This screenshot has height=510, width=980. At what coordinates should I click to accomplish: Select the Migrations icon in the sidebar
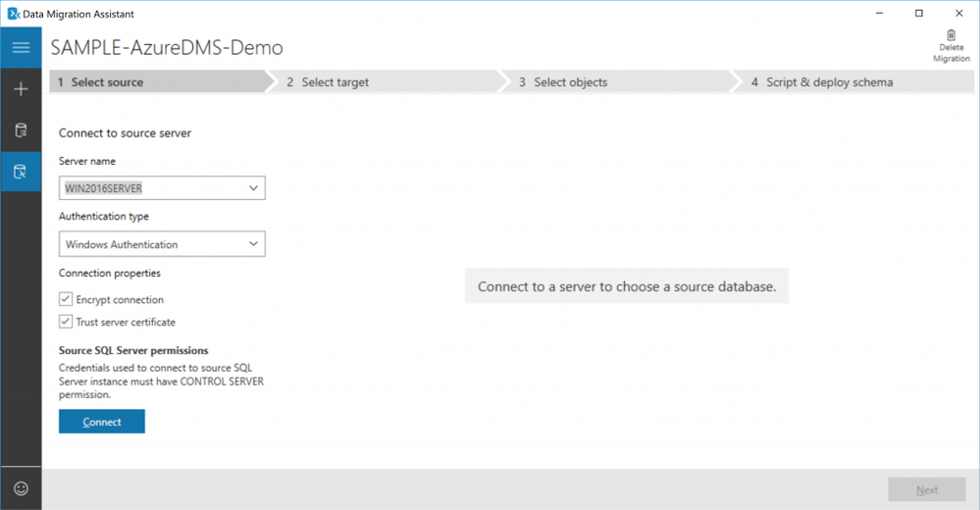(x=21, y=172)
